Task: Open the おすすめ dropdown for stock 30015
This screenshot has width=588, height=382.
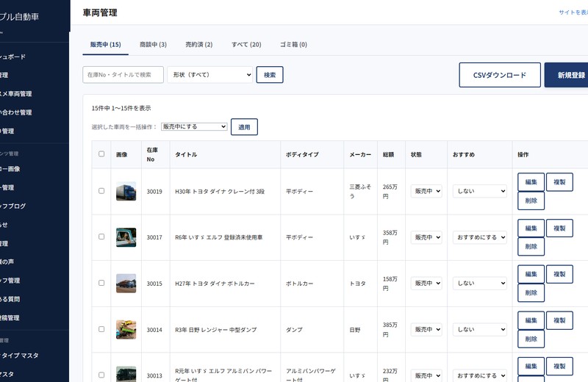Action: (480, 284)
